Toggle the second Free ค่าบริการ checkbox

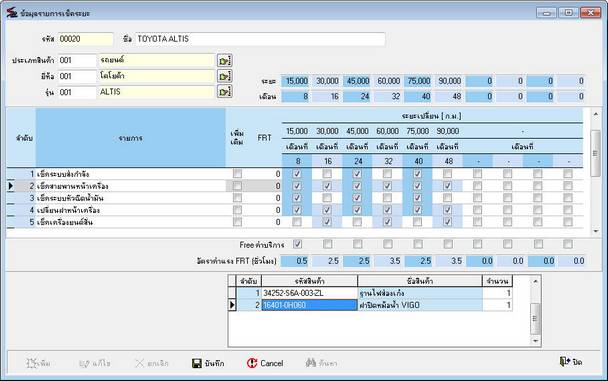tap(328, 244)
